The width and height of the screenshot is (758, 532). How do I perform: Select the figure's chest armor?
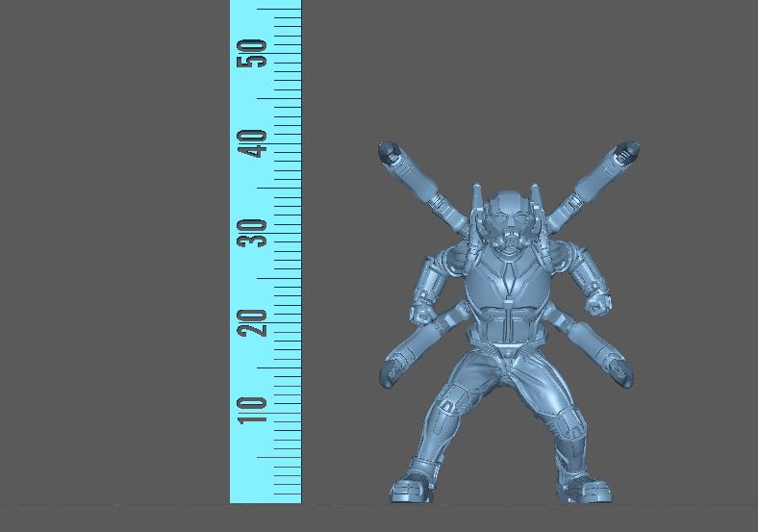click(505, 289)
